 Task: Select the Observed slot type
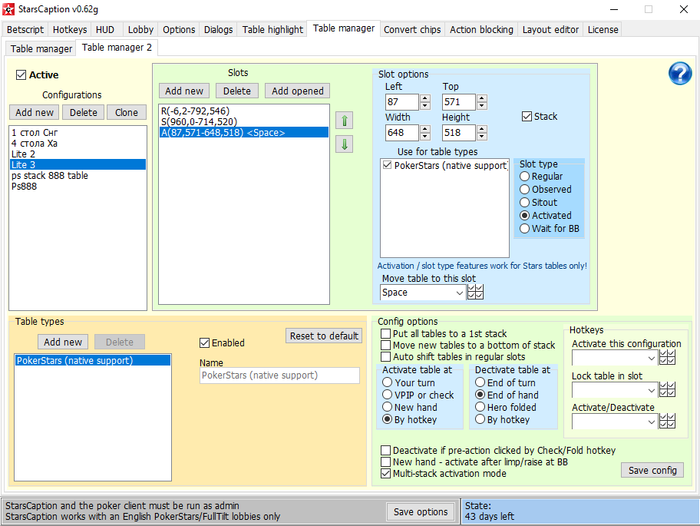pos(525,189)
